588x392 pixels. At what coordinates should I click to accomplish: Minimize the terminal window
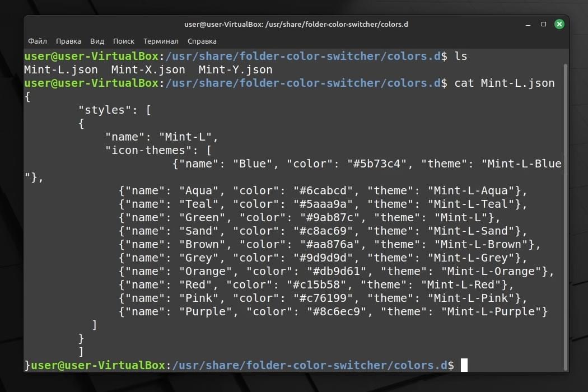pyautogui.click(x=528, y=25)
